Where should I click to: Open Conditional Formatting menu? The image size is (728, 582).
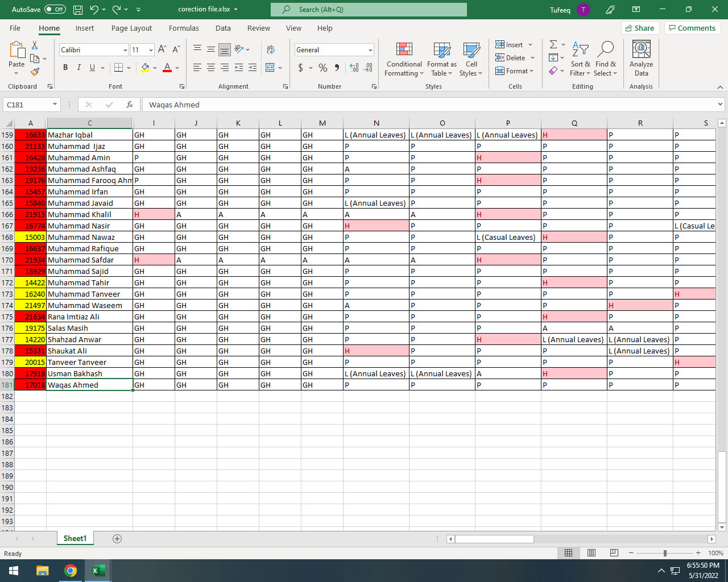tap(404, 60)
